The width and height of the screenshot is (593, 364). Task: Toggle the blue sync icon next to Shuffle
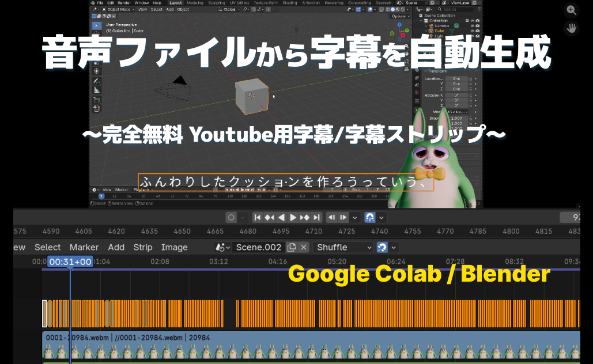382,247
